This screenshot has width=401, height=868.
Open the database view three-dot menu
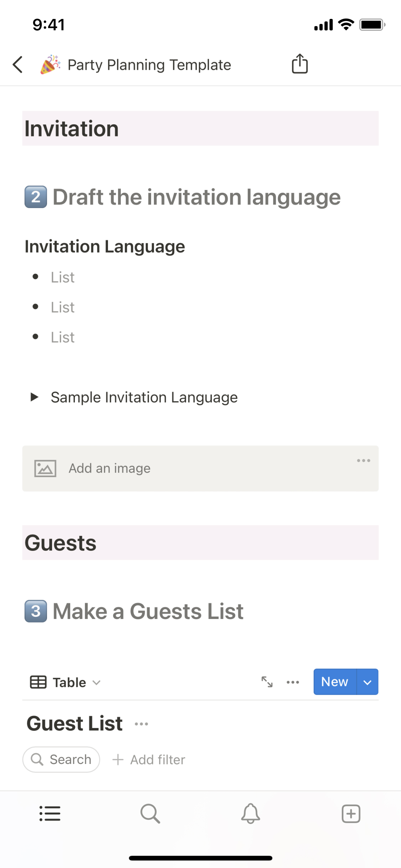click(x=293, y=682)
